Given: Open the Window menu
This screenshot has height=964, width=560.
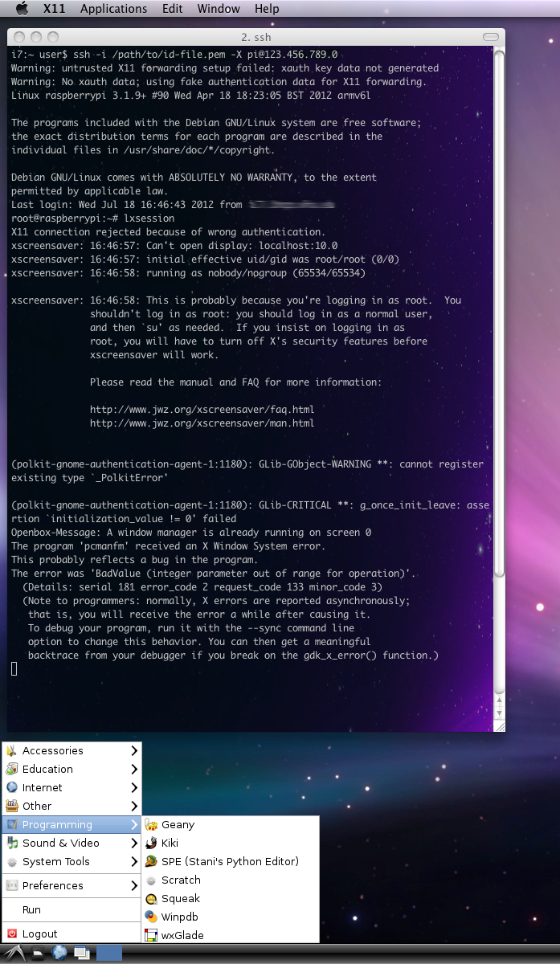Looking at the screenshot, I should [x=219, y=9].
